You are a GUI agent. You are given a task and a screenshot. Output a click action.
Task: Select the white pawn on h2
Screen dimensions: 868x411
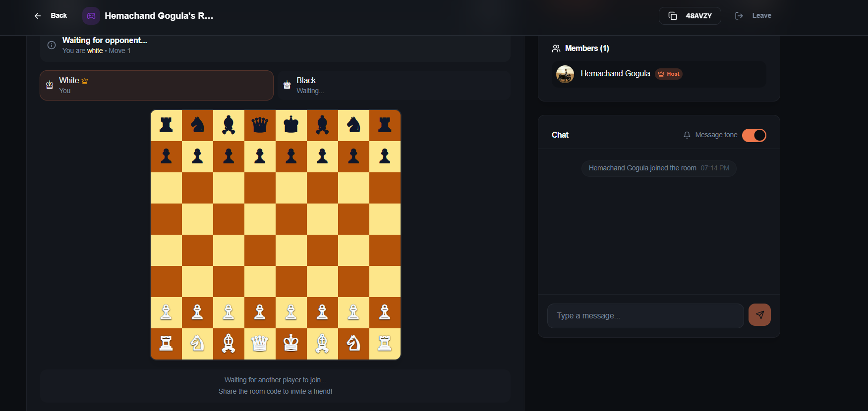(x=385, y=312)
